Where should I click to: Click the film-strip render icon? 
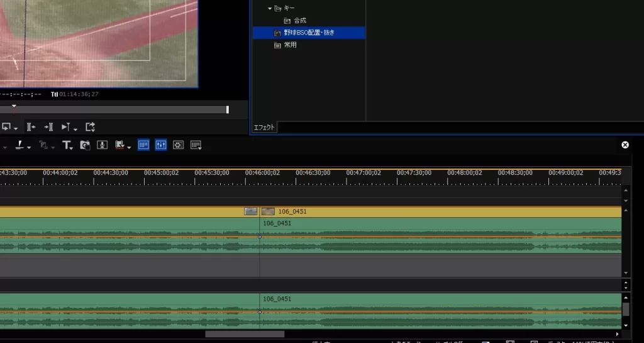tap(119, 145)
